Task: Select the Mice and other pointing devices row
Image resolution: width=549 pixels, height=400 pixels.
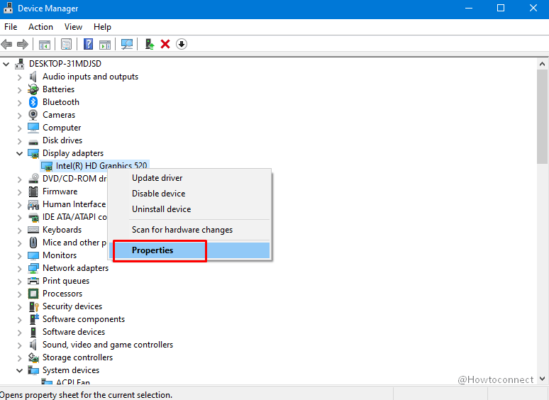Action: pos(75,242)
